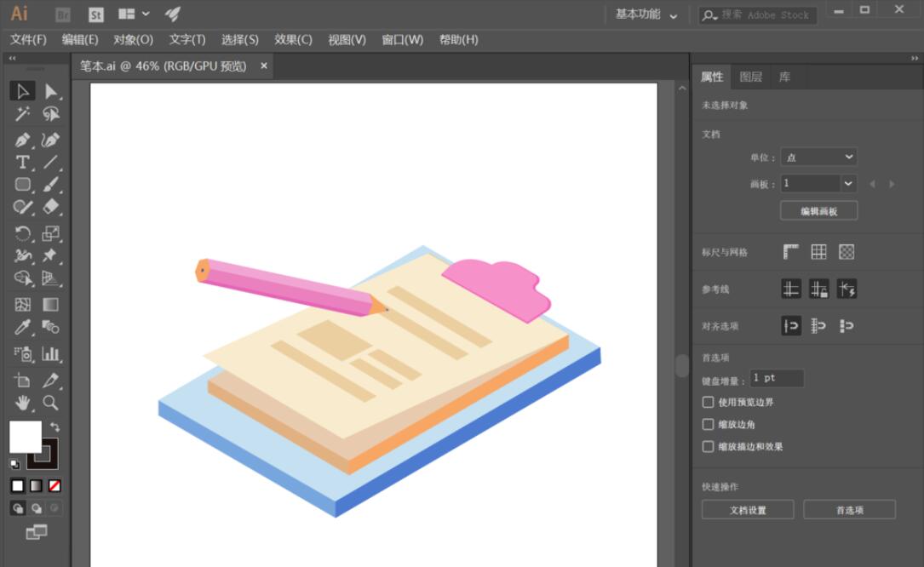Enable 缩放描边和效果 checkbox
The image size is (924, 567).
click(708, 447)
